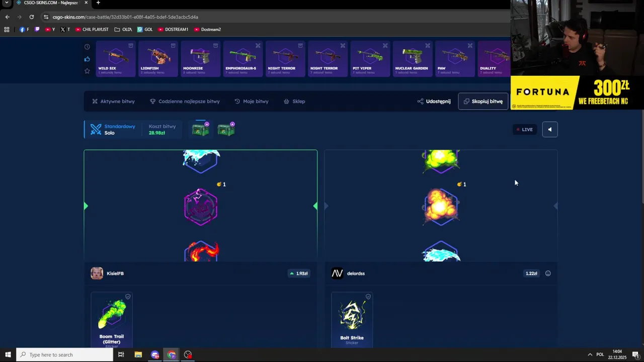Image resolution: width=644 pixels, height=362 pixels.
Task: Open the EMPHOROSAUR-S drop card
Action: pyautogui.click(x=243, y=59)
